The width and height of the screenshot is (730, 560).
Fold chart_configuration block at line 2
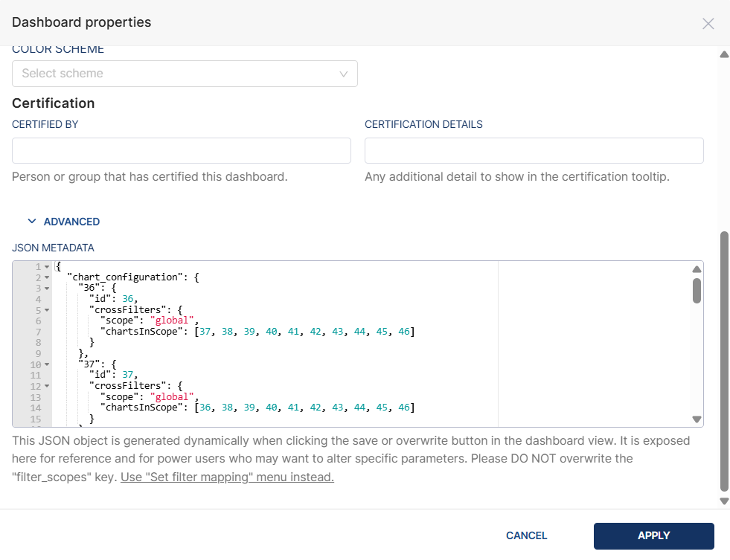[47, 277]
